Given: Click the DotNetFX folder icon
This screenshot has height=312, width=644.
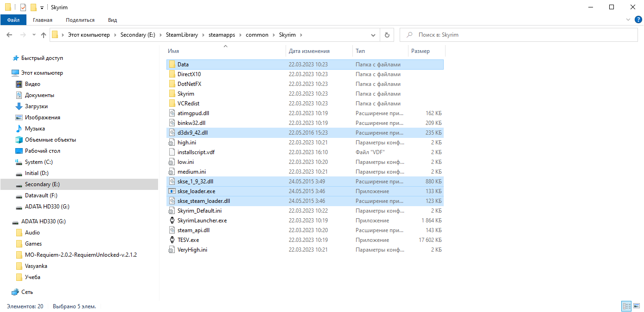Looking at the screenshot, I should pyautogui.click(x=172, y=84).
